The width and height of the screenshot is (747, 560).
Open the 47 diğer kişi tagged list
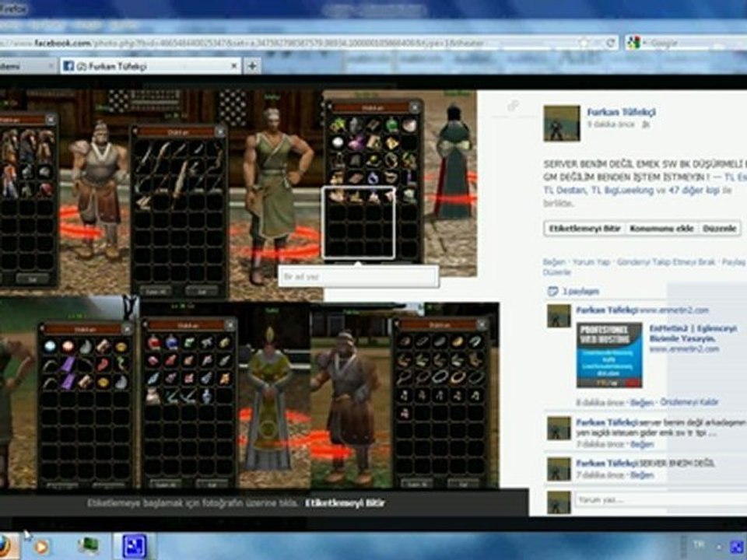pyautogui.click(x=693, y=190)
